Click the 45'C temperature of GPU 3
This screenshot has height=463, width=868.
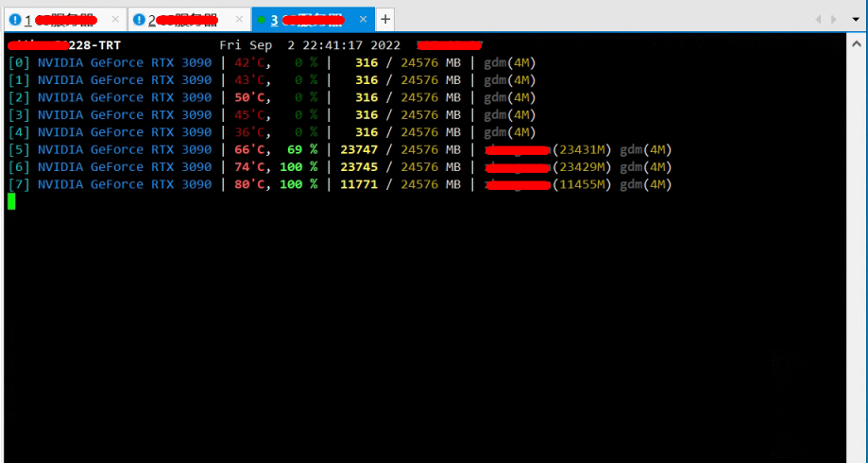pos(249,114)
